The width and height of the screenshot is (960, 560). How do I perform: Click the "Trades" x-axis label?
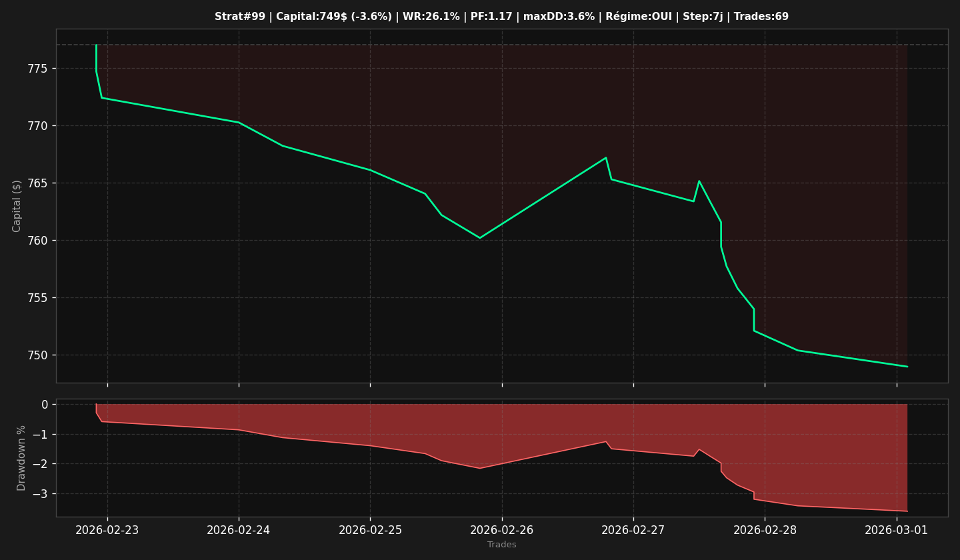502,545
